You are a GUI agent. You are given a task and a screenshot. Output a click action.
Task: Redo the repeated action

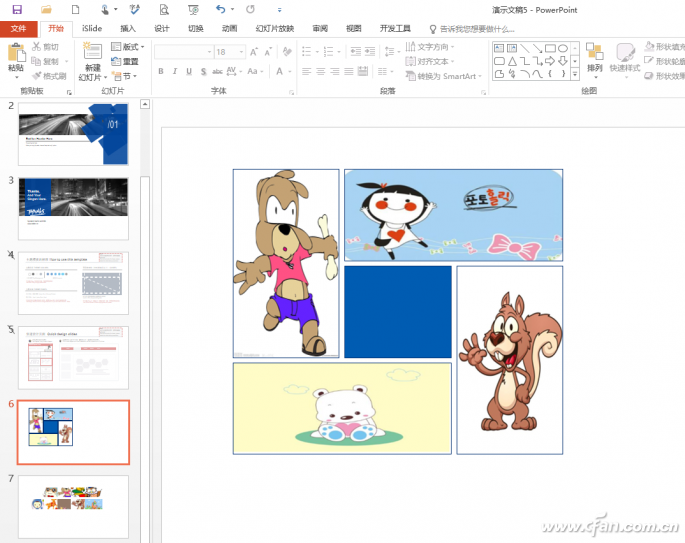coord(250,9)
